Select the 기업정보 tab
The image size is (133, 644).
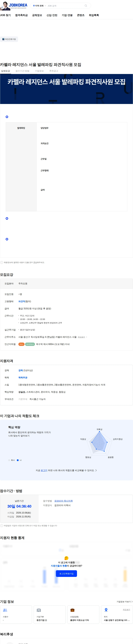click(x=39, y=71)
